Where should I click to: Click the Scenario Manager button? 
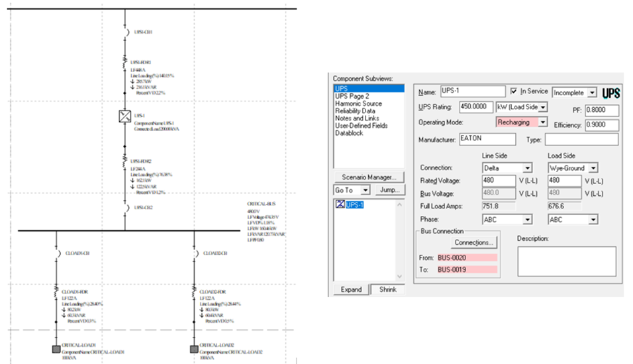point(369,177)
